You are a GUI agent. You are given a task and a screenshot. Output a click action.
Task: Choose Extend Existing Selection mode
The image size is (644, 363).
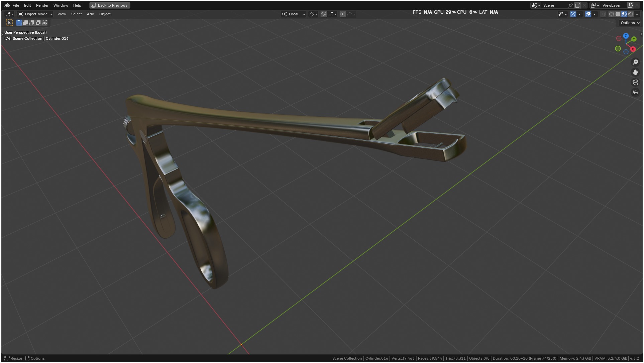25,23
